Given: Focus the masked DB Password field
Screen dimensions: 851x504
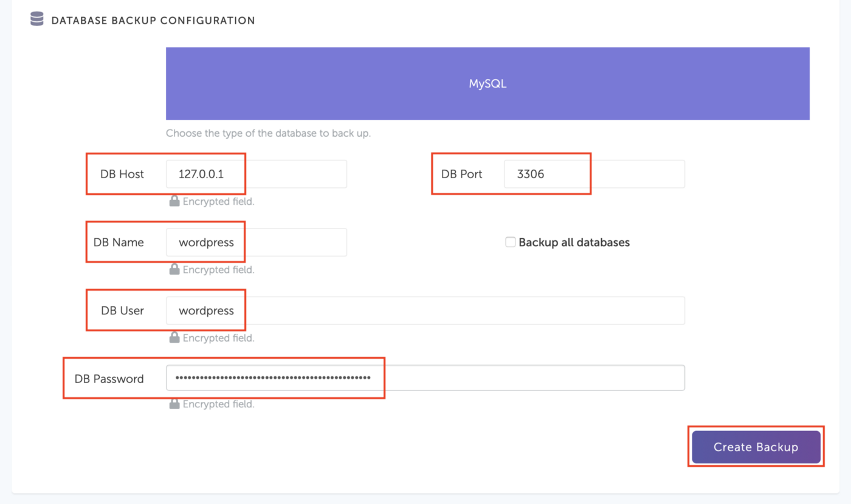Looking at the screenshot, I should [425, 378].
